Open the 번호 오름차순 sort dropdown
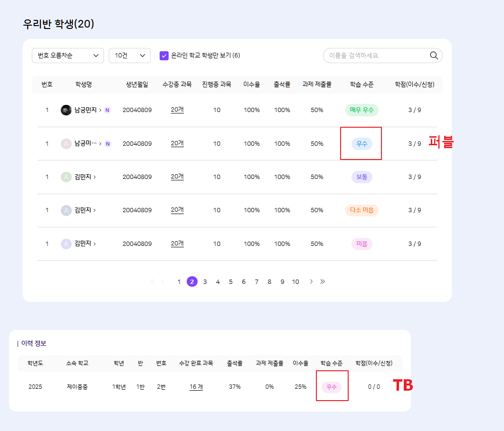 click(x=68, y=56)
